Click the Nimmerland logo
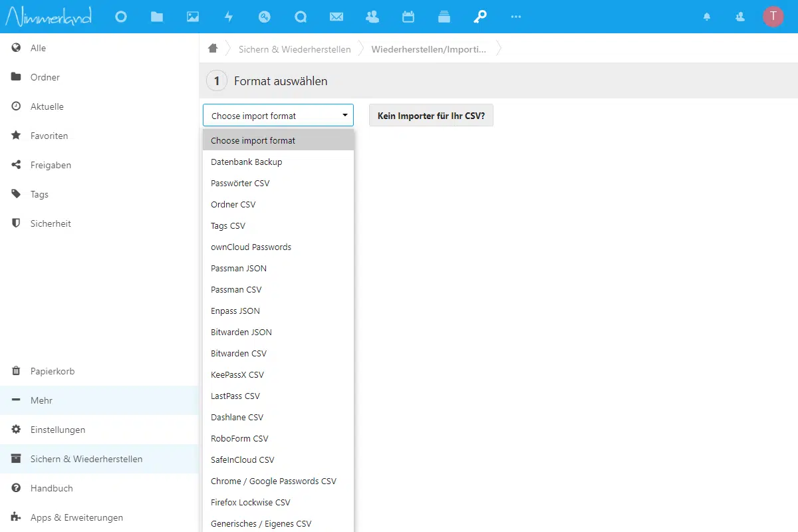 49,17
